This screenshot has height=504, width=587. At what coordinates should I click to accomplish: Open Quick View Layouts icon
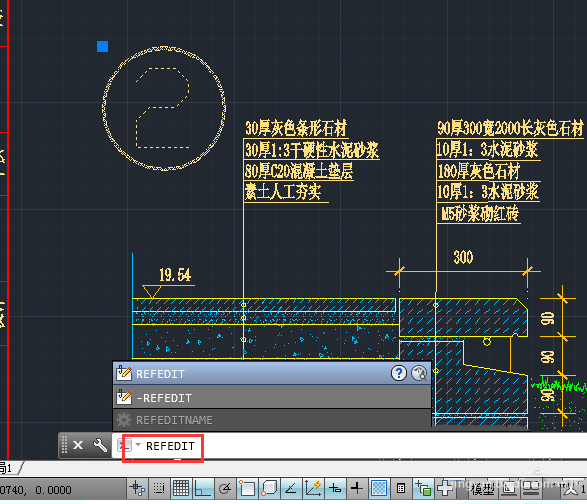(x=509, y=488)
